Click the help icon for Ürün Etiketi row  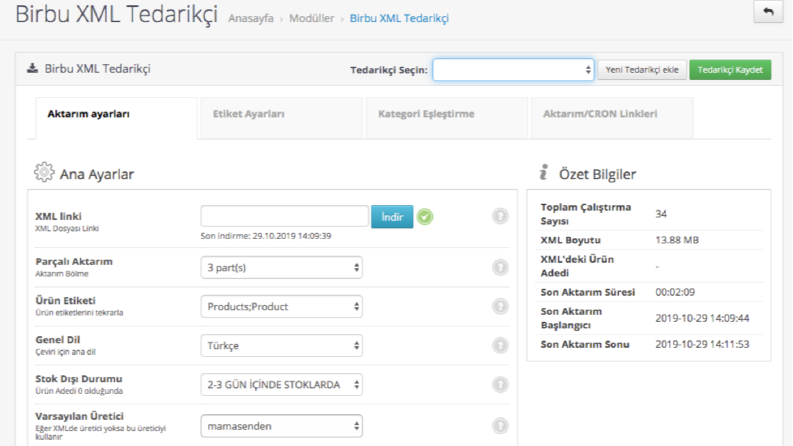pos(500,306)
